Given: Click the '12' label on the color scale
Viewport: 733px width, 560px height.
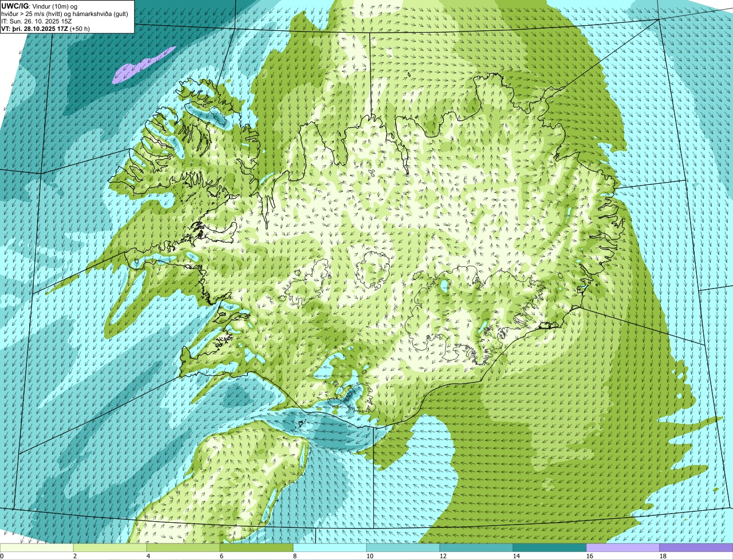Looking at the screenshot, I should pyautogui.click(x=443, y=556).
